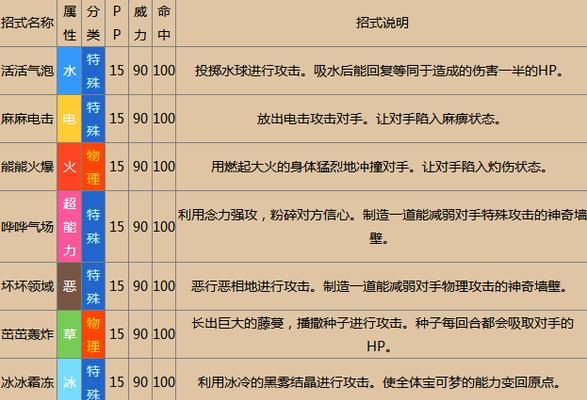This screenshot has height=400, width=587.
Task: Click the 活活气泡 move name
Action: (28, 70)
